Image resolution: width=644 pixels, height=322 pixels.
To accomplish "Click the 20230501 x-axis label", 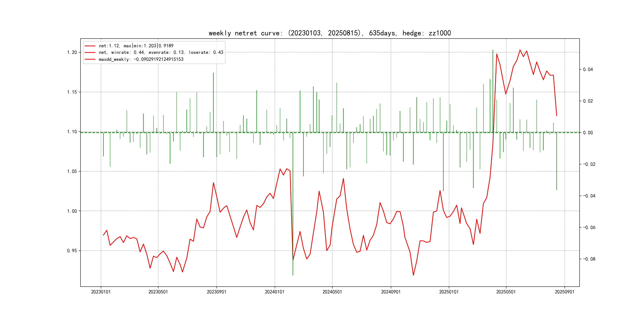I will click(158, 292).
